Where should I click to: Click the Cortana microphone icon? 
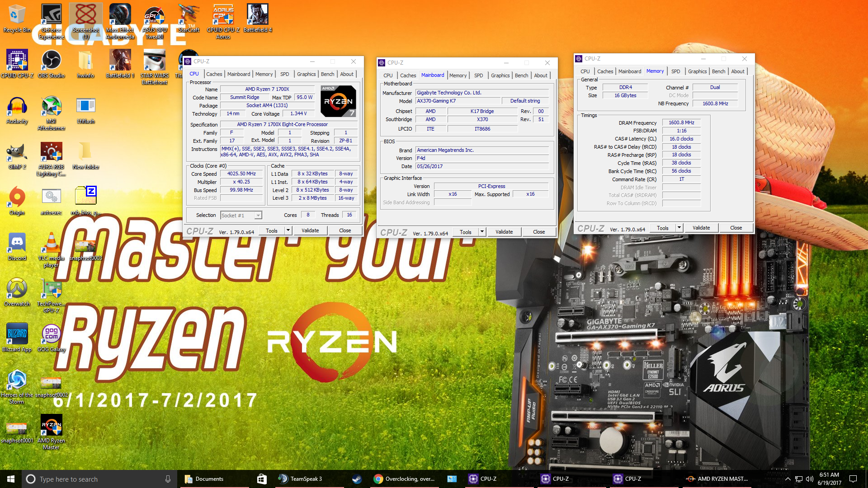tap(168, 479)
